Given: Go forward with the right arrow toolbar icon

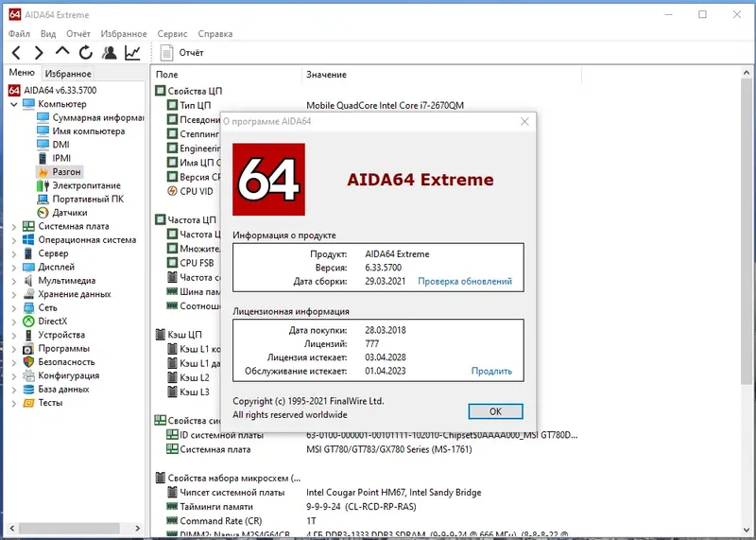Looking at the screenshot, I should [x=39, y=52].
